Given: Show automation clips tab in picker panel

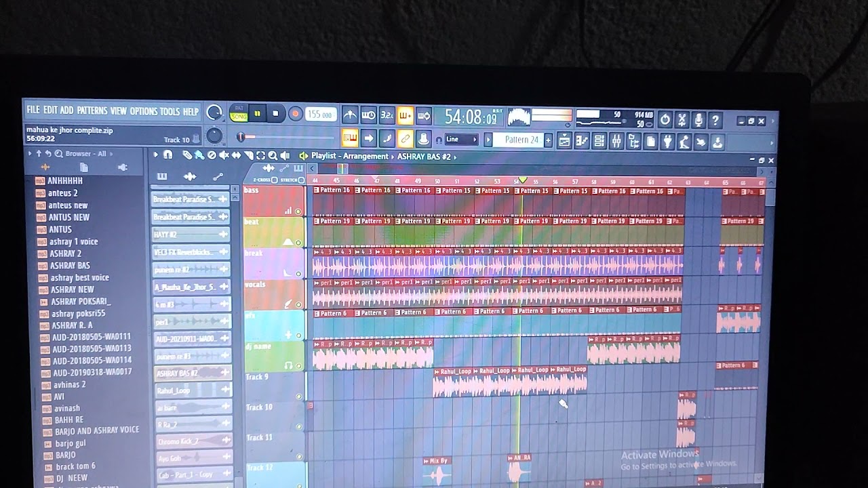Looking at the screenshot, I should (218, 176).
